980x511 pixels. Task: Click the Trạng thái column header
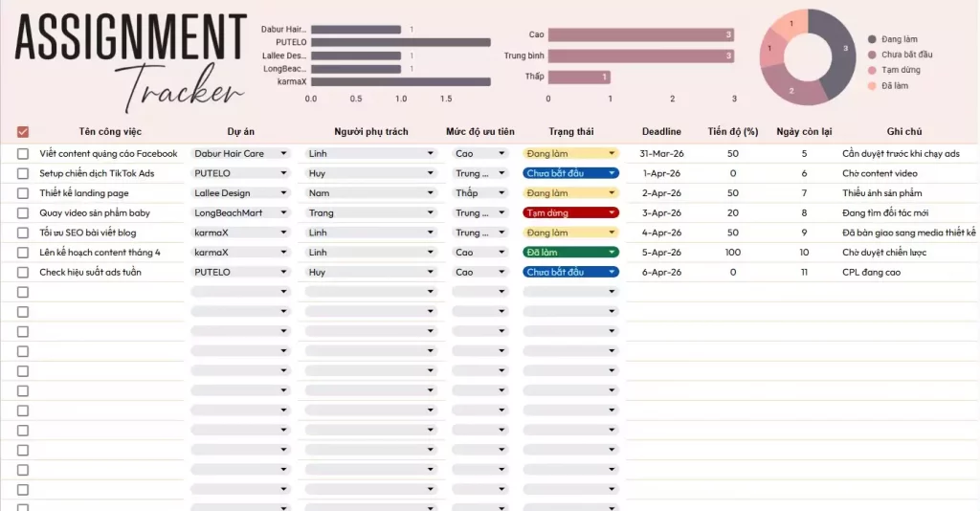pos(571,132)
